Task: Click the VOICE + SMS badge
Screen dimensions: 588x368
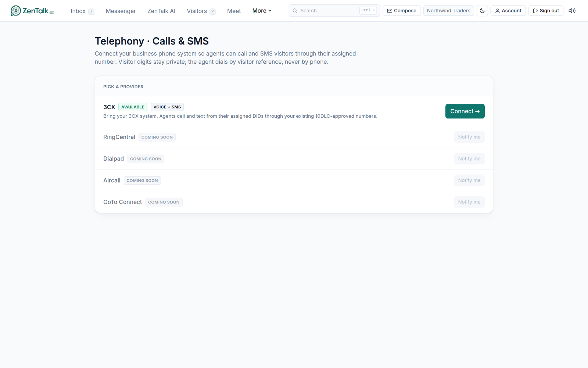Action: pos(167,107)
